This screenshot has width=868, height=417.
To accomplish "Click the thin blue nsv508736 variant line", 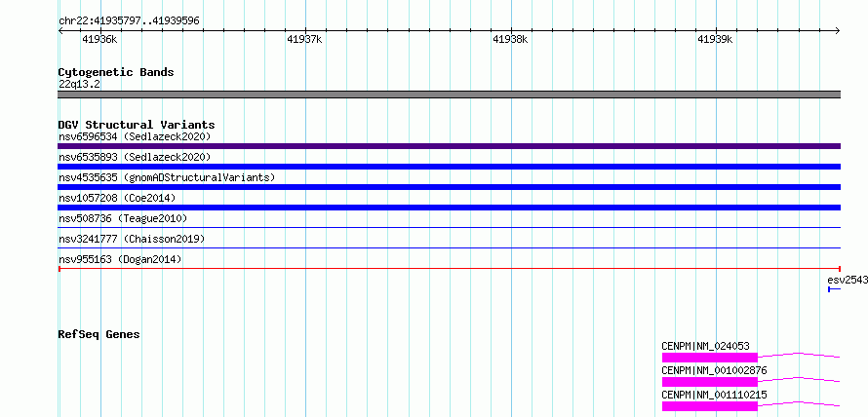I will click(x=449, y=227).
